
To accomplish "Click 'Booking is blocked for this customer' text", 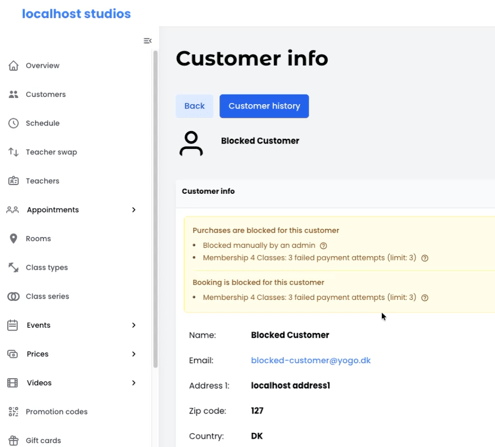I will click(258, 282).
